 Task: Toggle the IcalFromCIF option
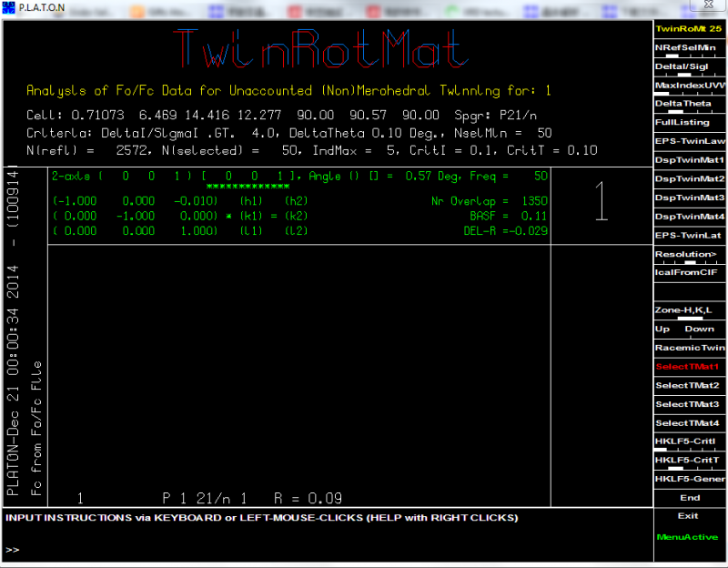pyautogui.click(x=689, y=272)
